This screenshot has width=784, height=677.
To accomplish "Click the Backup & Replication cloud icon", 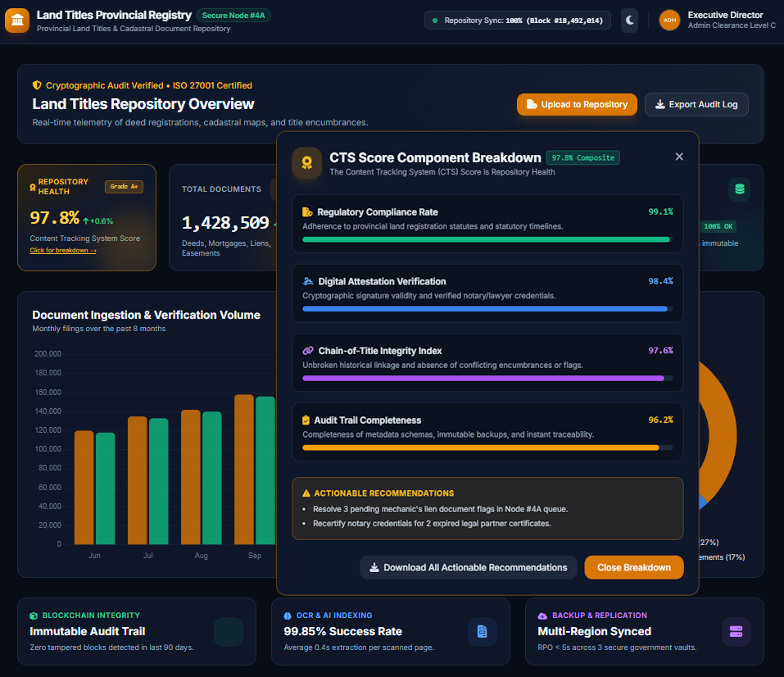I will [x=542, y=616].
